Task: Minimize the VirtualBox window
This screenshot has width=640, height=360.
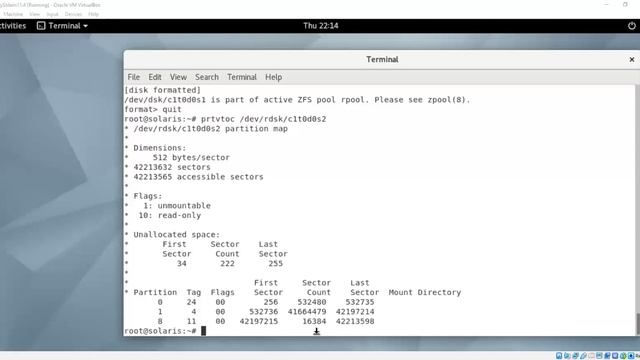Action: click(x=606, y=4)
